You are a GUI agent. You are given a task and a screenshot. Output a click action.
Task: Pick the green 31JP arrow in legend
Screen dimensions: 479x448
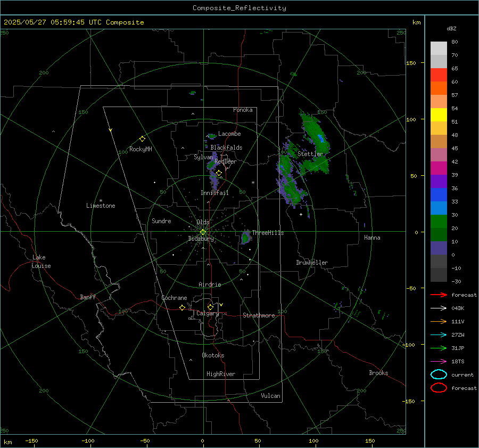[x=439, y=348]
